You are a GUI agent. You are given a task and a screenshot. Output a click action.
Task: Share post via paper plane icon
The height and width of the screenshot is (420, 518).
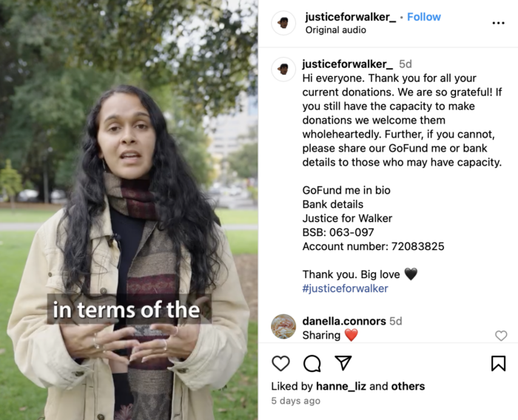pyautogui.click(x=343, y=363)
